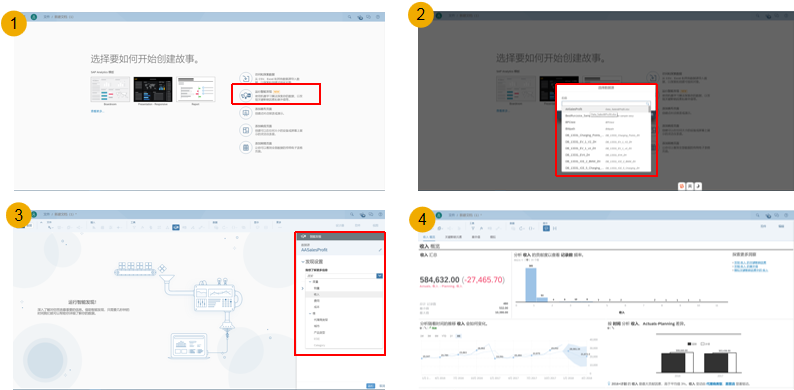Click the add canvas page icon in panel 1
This screenshot has width=794, height=390.
pos(245,112)
